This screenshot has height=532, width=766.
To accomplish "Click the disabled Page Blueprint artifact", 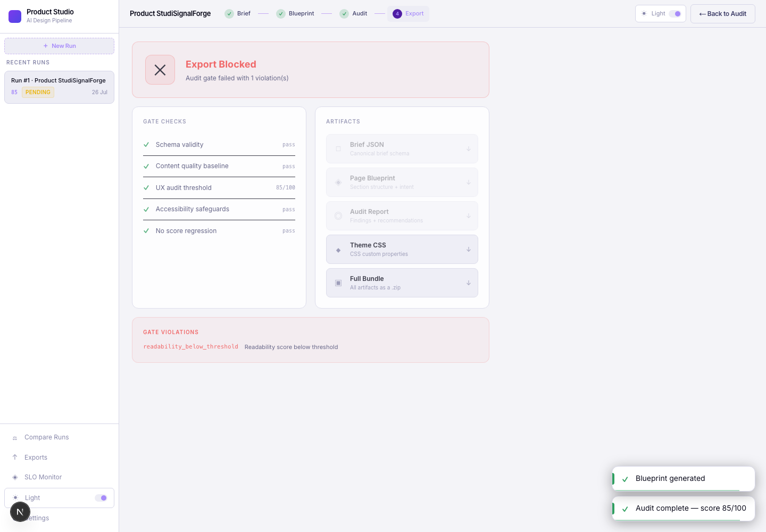I will 402,182.
